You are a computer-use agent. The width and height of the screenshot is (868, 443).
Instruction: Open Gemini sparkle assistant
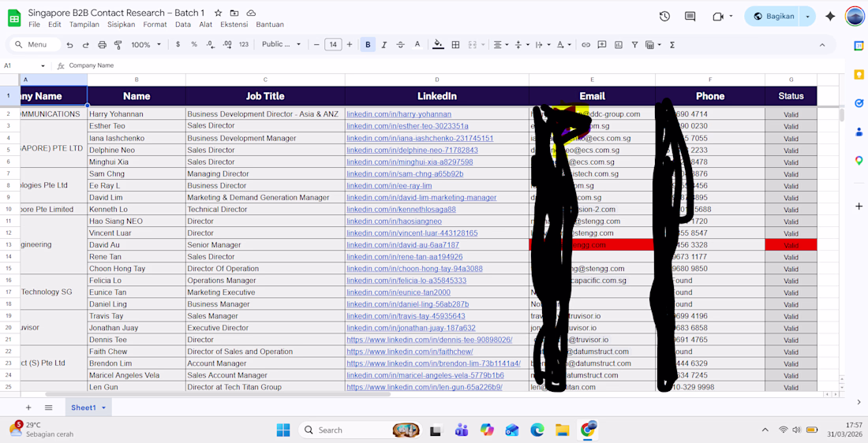830,17
